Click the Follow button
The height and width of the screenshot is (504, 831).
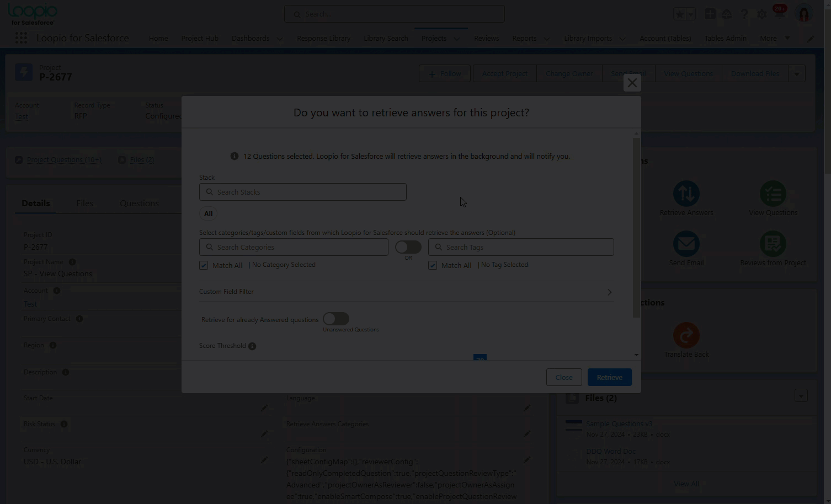444,73
